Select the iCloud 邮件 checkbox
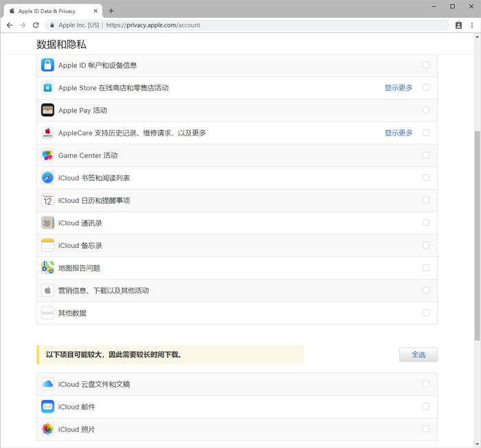This screenshot has height=448, width=481. point(426,407)
